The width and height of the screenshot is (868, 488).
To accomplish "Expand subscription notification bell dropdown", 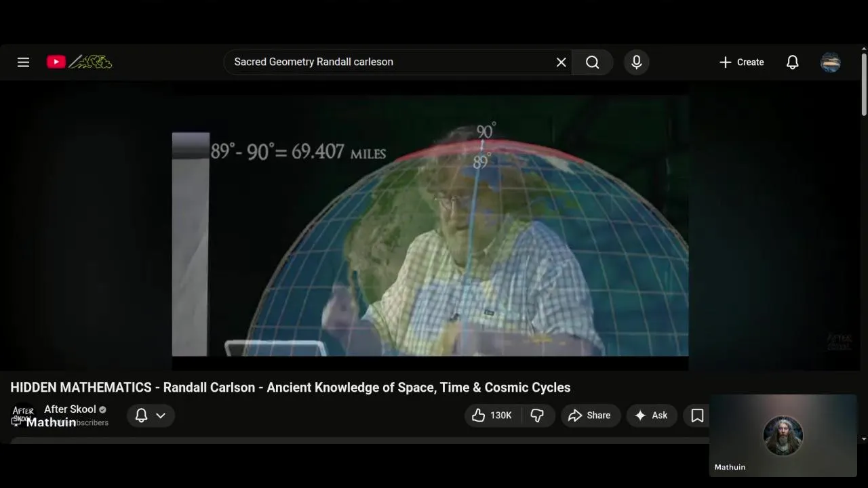I will click(x=151, y=415).
